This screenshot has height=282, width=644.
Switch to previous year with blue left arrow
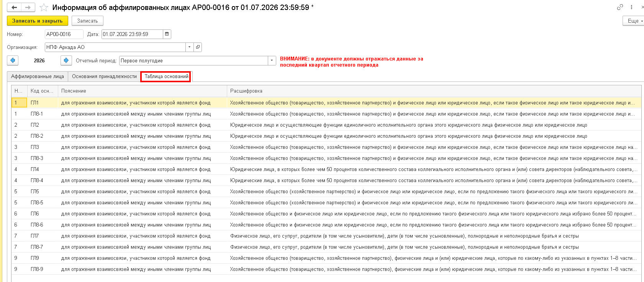[x=13, y=60]
